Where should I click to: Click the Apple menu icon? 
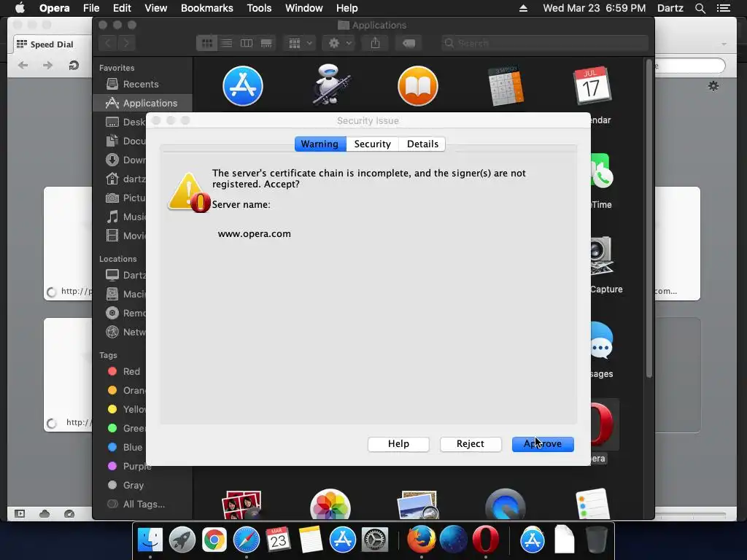tap(20, 8)
